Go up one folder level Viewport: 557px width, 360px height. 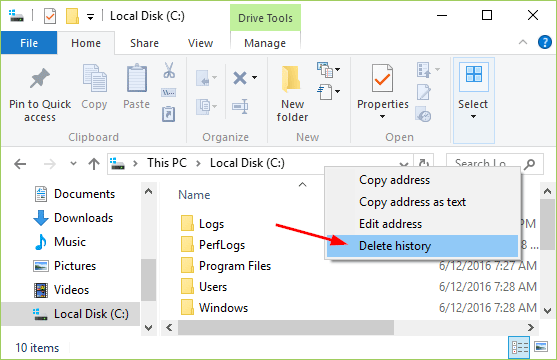pos(94,164)
